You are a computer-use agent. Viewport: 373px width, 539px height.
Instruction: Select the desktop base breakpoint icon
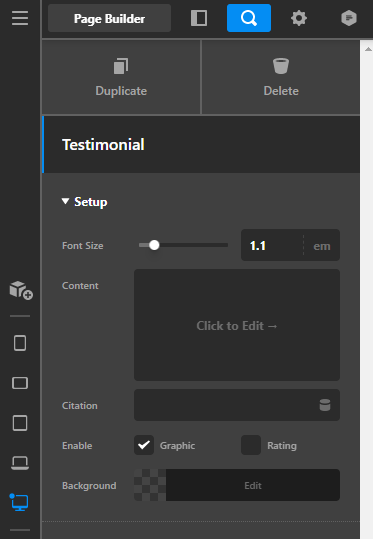click(x=20, y=503)
